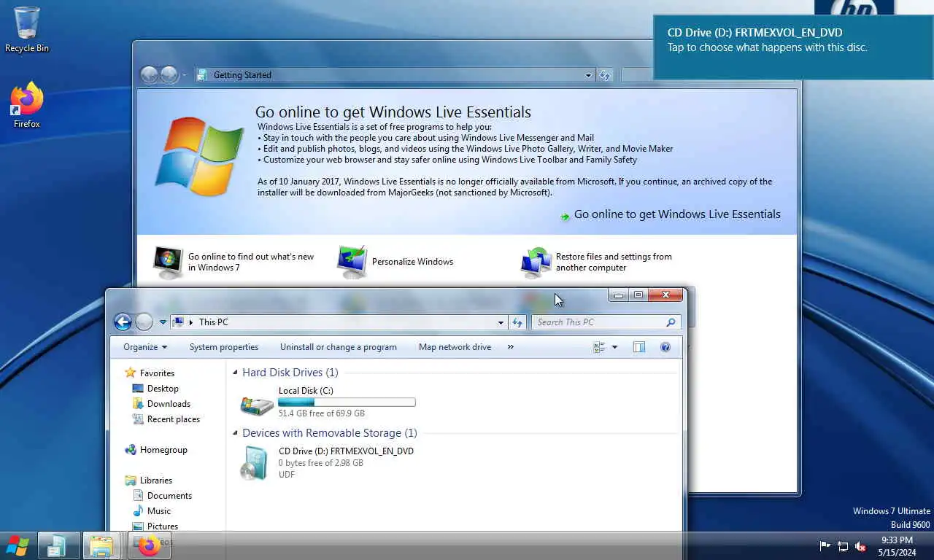Viewport: 934px width, 560px height.
Task: Open Firefox from taskbar
Action: point(150,545)
